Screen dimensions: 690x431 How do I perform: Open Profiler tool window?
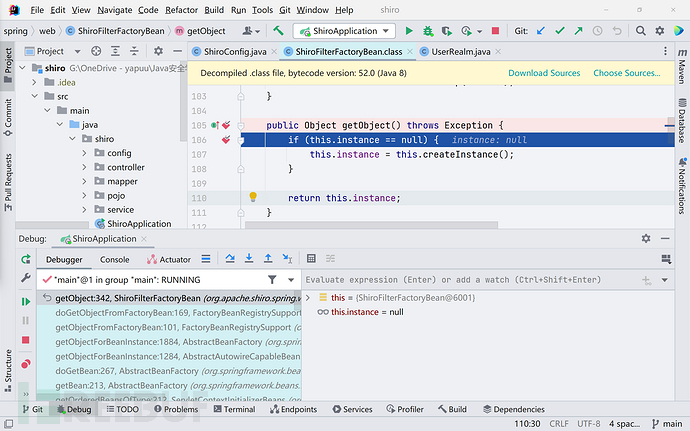coord(405,409)
